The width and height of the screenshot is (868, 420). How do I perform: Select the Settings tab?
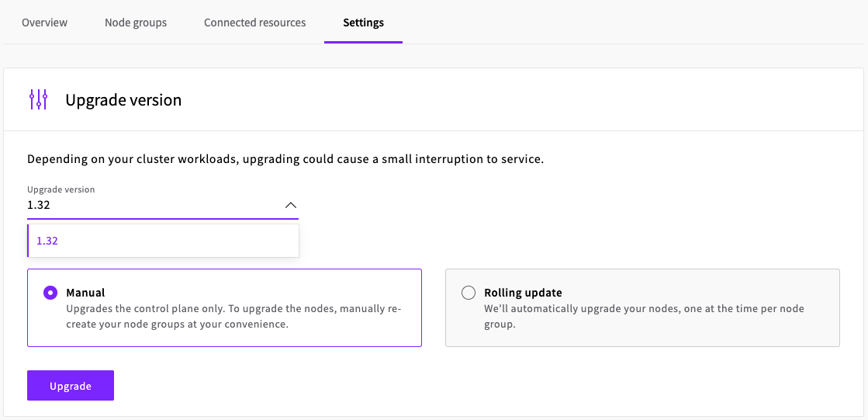click(x=363, y=23)
